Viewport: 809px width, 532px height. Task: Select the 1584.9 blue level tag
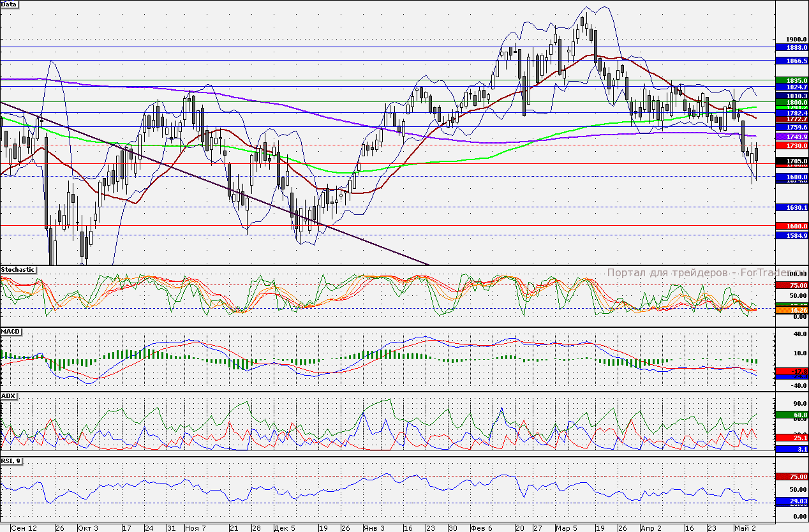(791, 235)
